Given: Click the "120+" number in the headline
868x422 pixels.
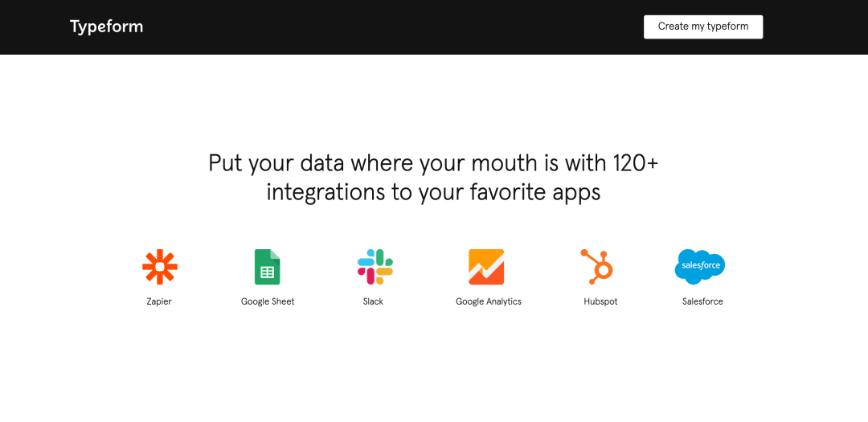Looking at the screenshot, I should pos(636,163).
